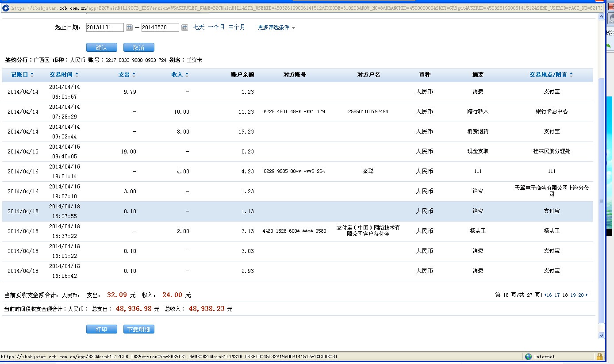Sort by 交易时间 column header
Image resolution: width=614 pixels, height=364 pixels.
(x=64, y=75)
